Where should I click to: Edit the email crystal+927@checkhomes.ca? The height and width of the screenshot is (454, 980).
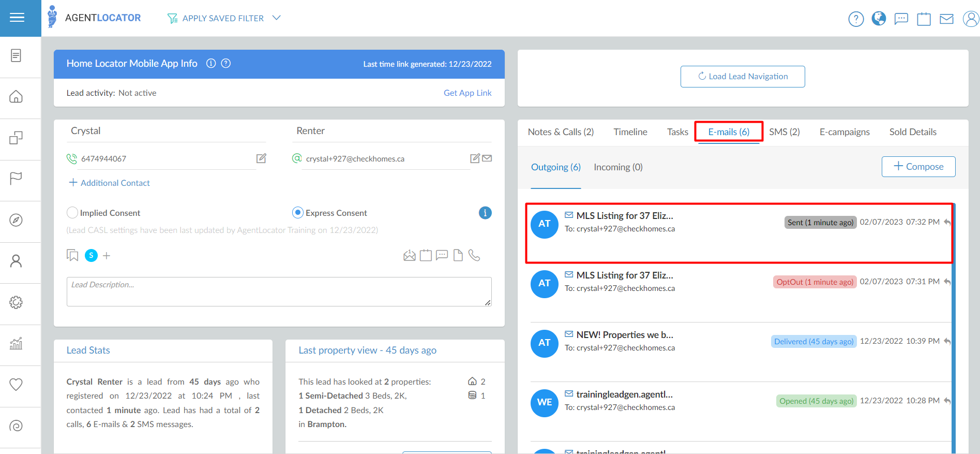[475, 158]
